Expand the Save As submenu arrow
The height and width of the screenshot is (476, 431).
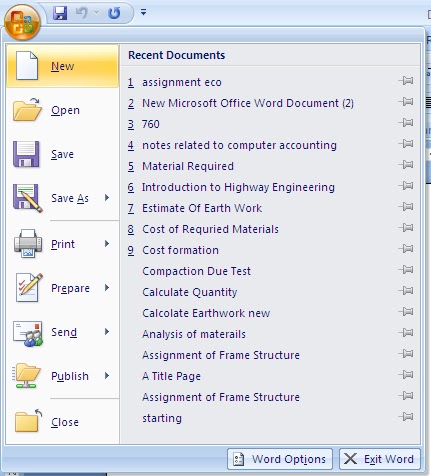[x=107, y=198]
